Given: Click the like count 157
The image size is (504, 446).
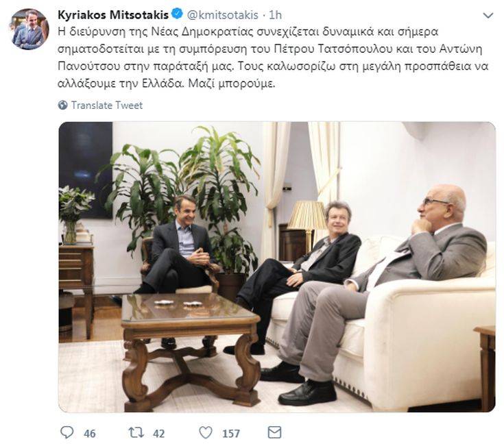Looking at the screenshot, I should (x=231, y=434).
